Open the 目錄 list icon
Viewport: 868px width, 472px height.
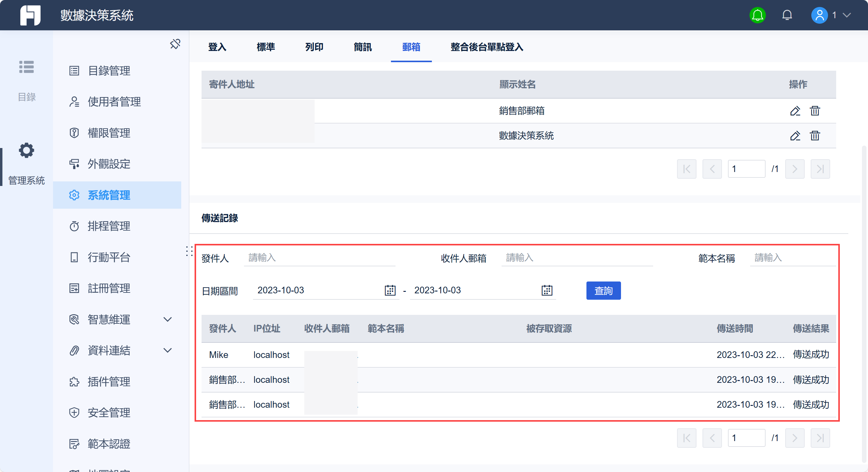(26, 67)
